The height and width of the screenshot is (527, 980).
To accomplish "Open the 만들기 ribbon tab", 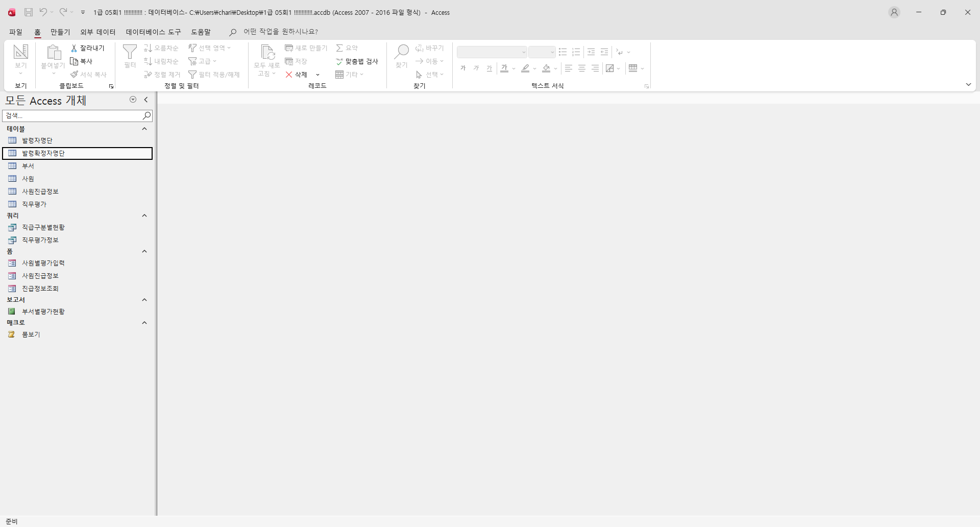I will (60, 32).
